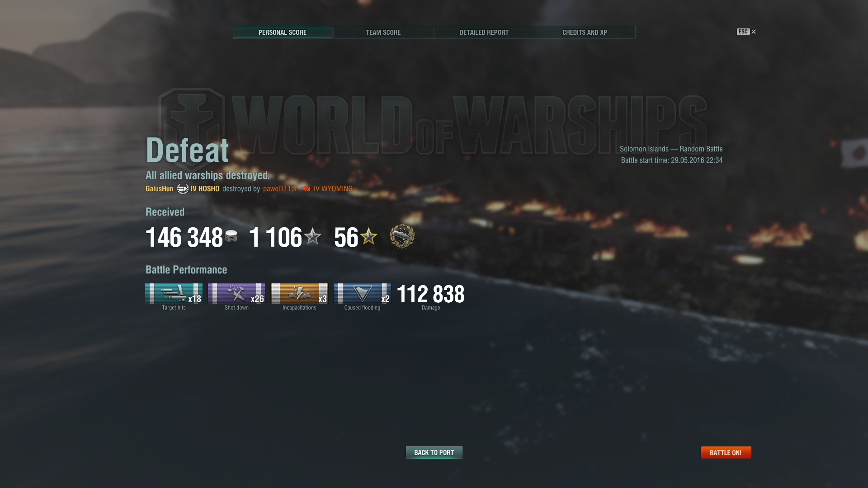Open the Detailed Report tab

coord(484,33)
